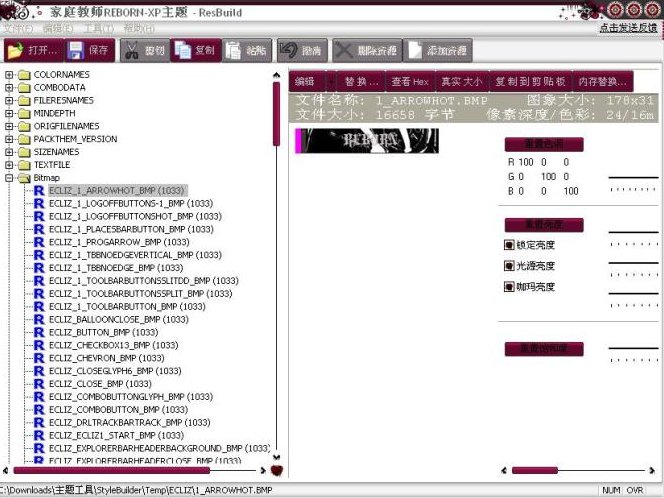Click the Cut scissors toolbar icon
The width and height of the screenshot is (664, 498).
(132, 50)
